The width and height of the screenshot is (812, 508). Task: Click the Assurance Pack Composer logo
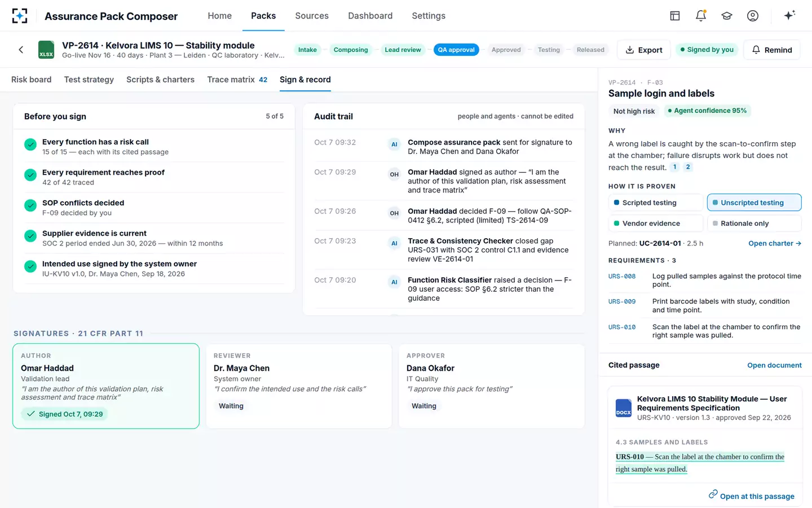pos(20,16)
